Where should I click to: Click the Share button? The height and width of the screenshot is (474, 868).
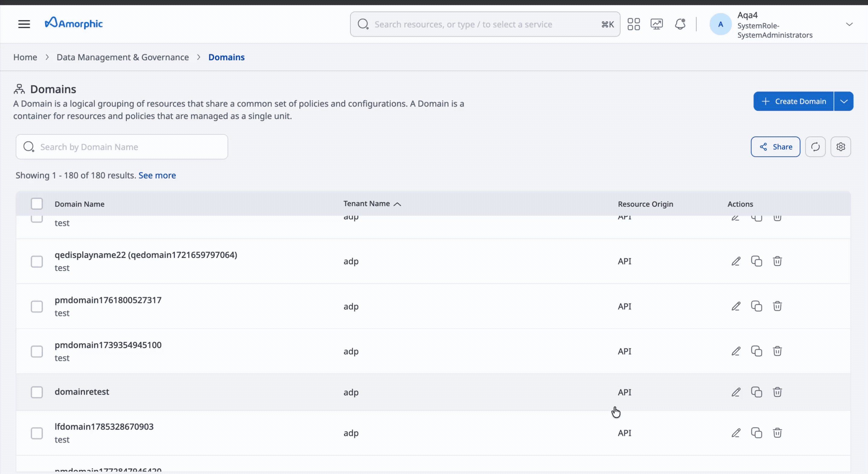(x=775, y=147)
